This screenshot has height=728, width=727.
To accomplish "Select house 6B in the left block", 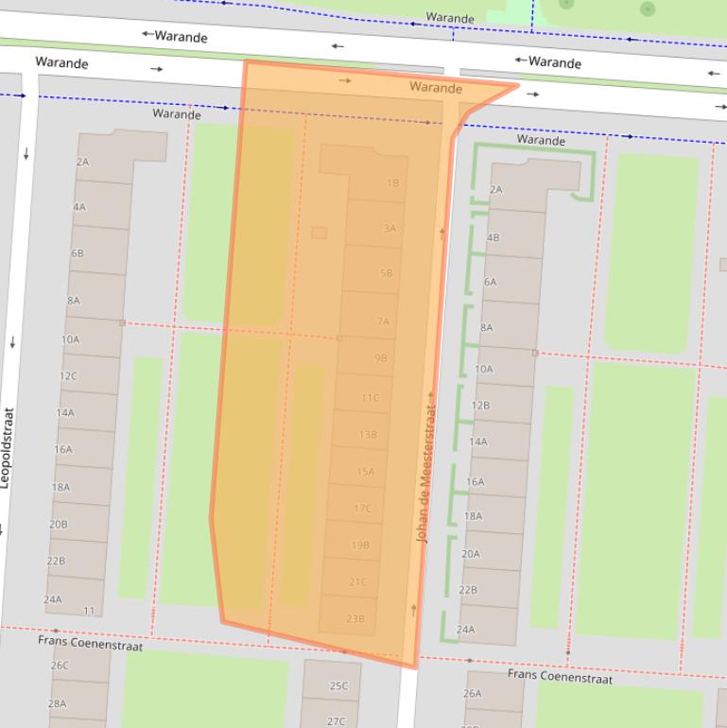I will 78,253.
